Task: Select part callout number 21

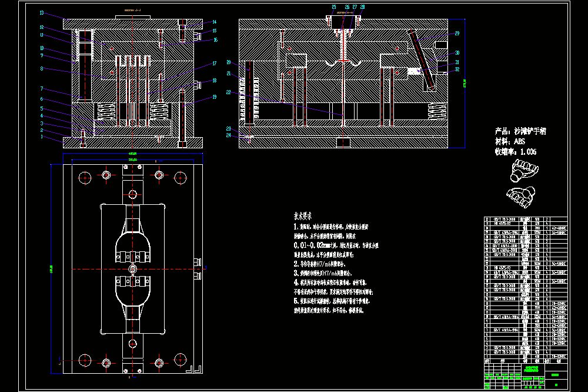Action: (x=229, y=74)
